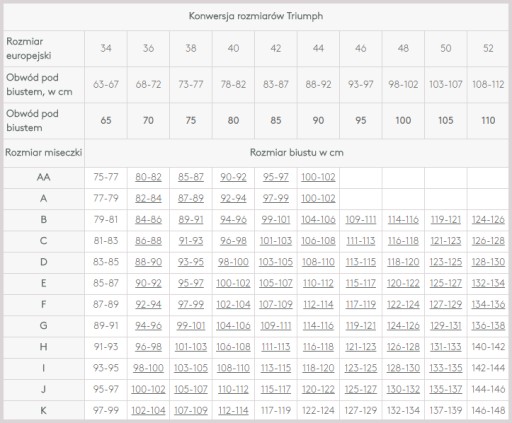Click the 140-142 cell in row H

click(488, 347)
